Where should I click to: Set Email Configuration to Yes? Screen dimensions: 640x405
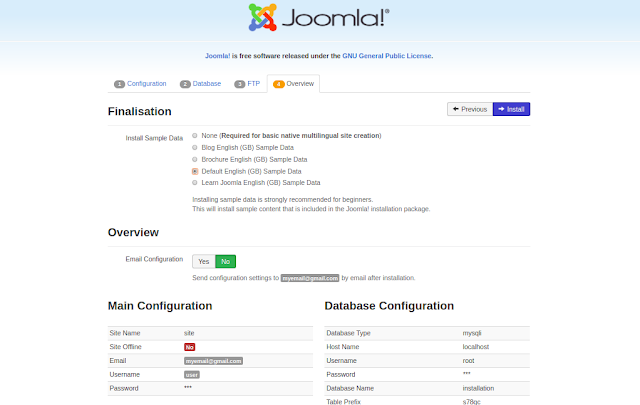(204, 261)
